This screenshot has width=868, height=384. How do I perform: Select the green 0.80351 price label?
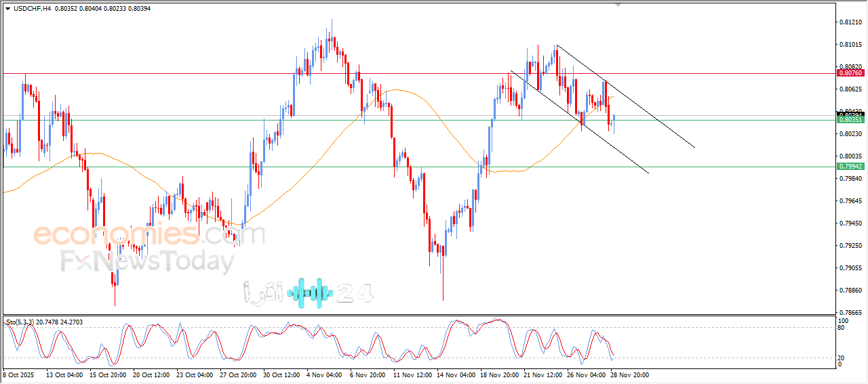coord(850,120)
